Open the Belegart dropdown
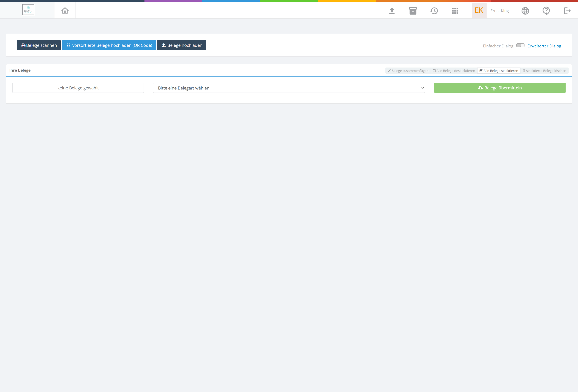578x392 pixels. tap(289, 88)
